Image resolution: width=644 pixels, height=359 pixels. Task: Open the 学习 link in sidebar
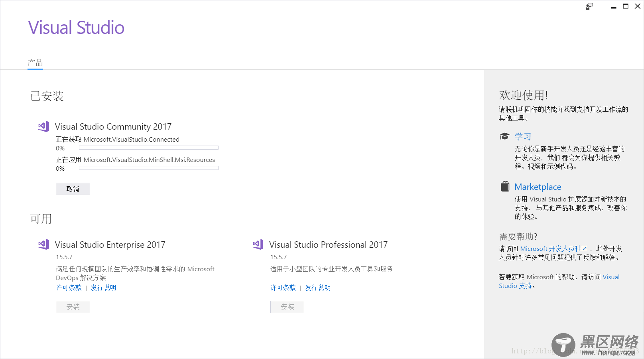(523, 136)
